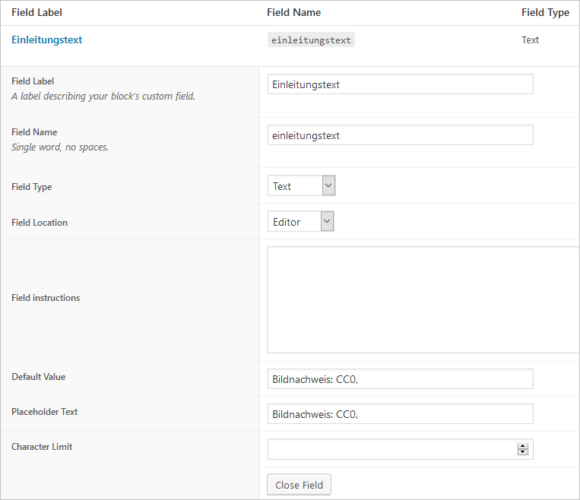Select the Field Location Editor combo box
Viewport: 580px width, 500px height.
(x=301, y=221)
